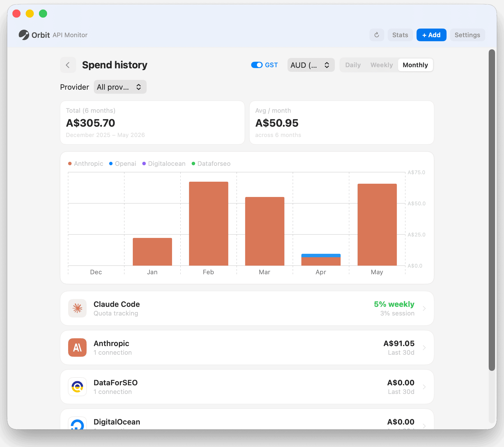
Task: Expand the DigitalOcean row chevron
Action: [424, 426]
